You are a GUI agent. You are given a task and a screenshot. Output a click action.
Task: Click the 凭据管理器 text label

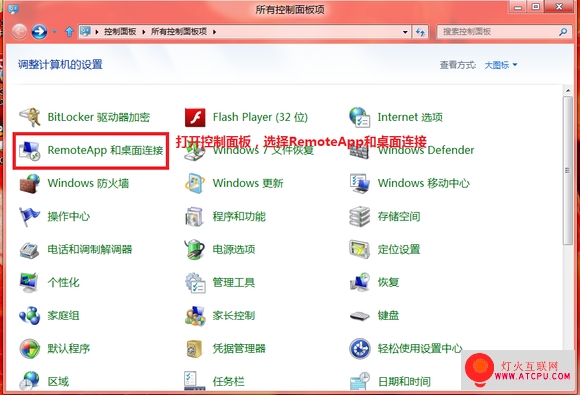click(x=239, y=348)
